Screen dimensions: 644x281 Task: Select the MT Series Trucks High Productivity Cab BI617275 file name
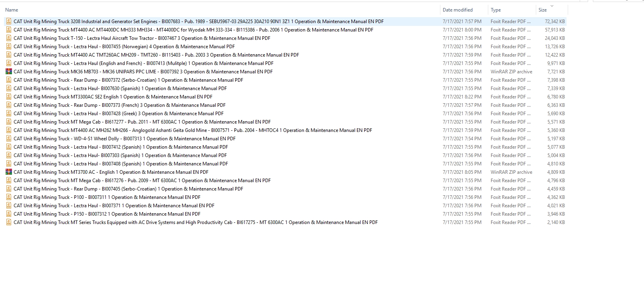196,222
